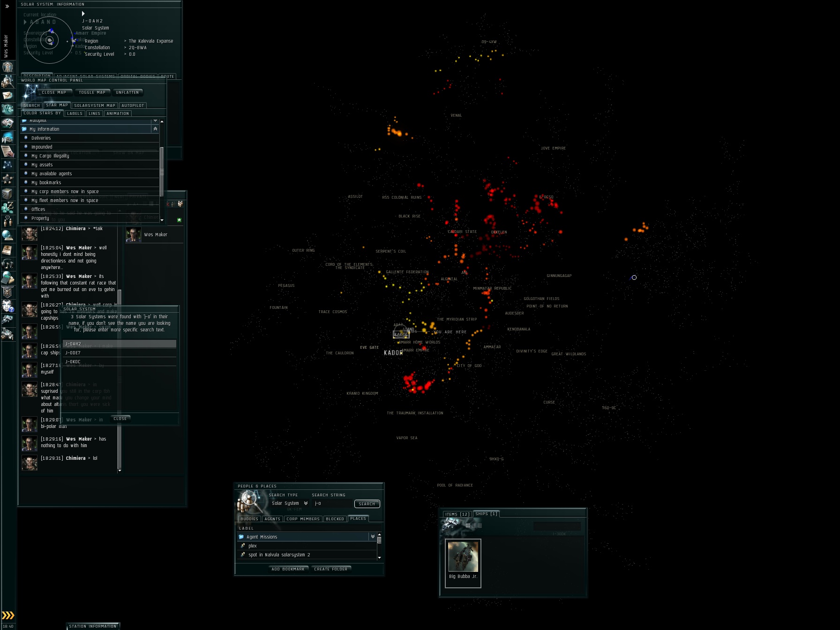Screen dimensions: 840x630
Task: Expand the Agent Missions folder
Action: 373,537
